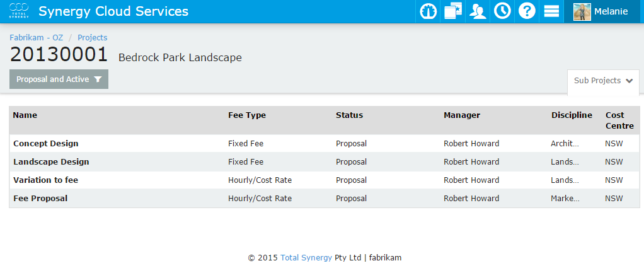
Task: Open the contacts people icon
Action: [477, 11]
